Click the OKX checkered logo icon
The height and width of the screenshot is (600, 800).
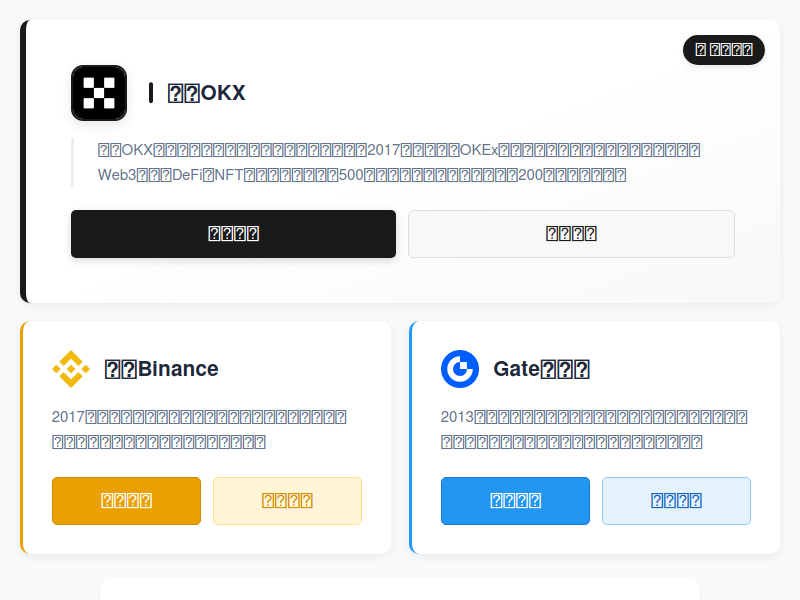tap(99, 93)
